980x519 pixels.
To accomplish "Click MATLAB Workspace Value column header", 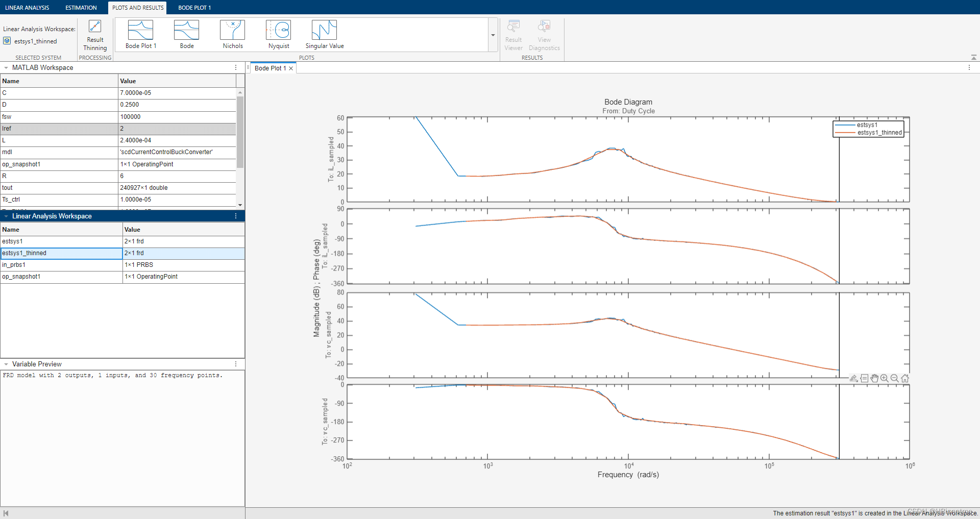I will (177, 81).
